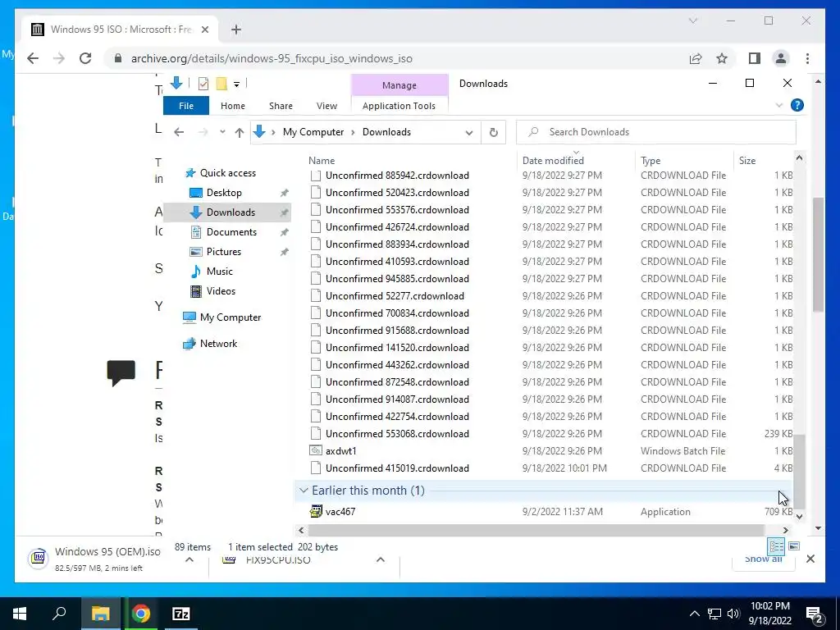Open the File menu in Explorer
The height and width of the screenshot is (630, 840).
click(x=186, y=106)
